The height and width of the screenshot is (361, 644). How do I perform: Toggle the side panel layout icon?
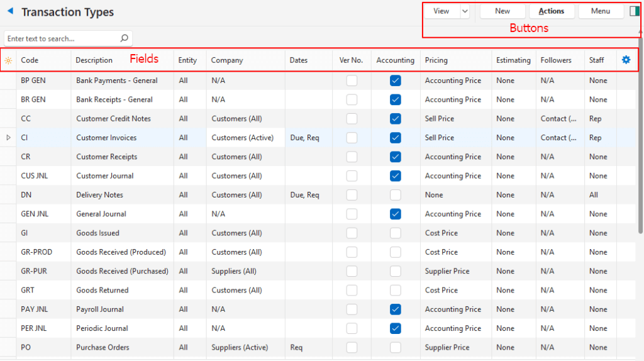coord(634,11)
